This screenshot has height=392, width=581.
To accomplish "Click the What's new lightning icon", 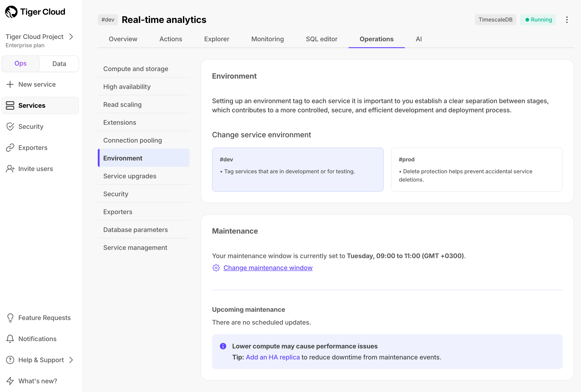I will (x=10, y=381).
